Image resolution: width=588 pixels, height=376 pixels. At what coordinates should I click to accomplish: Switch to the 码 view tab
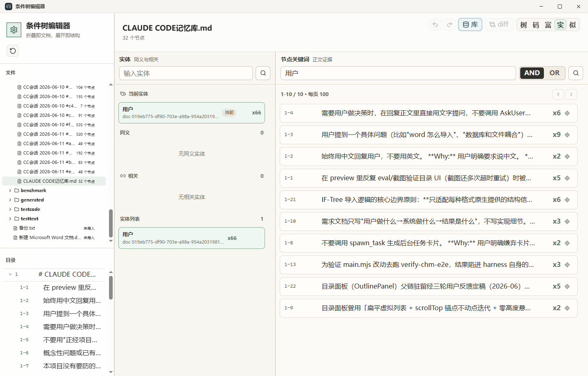click(x=536, y=25)
